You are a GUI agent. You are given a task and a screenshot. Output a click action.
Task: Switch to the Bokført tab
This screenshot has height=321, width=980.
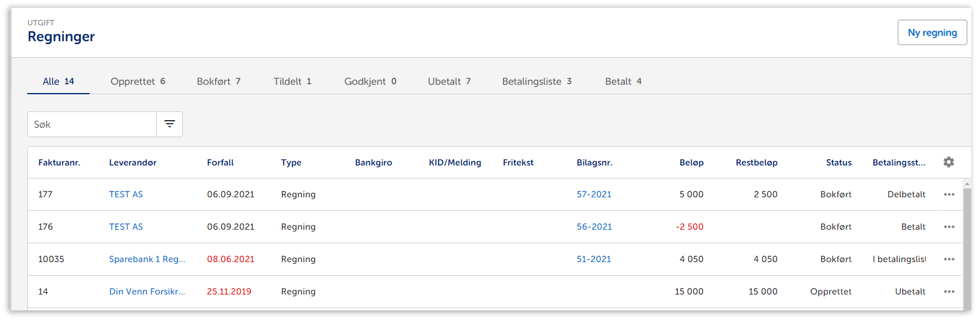coord(218,81)
